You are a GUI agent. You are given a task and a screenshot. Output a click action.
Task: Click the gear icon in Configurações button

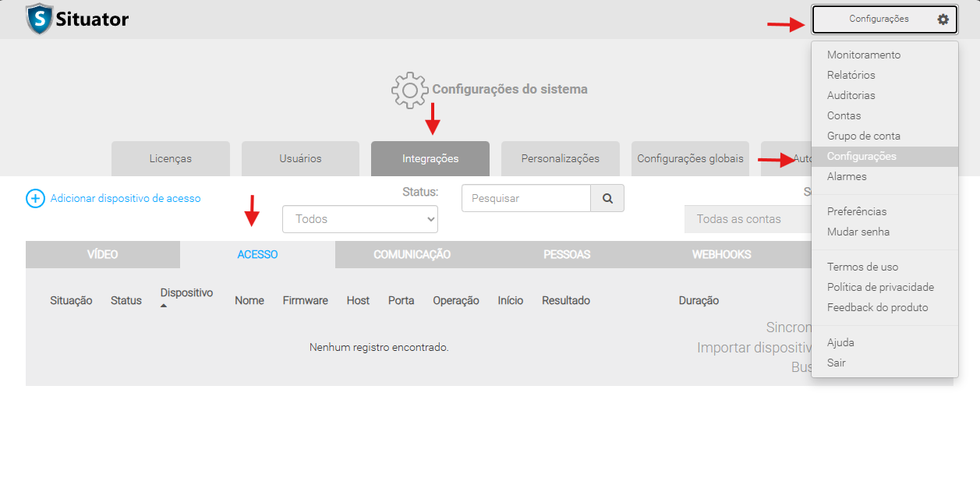pyautogui.click(x=943, y=19)
